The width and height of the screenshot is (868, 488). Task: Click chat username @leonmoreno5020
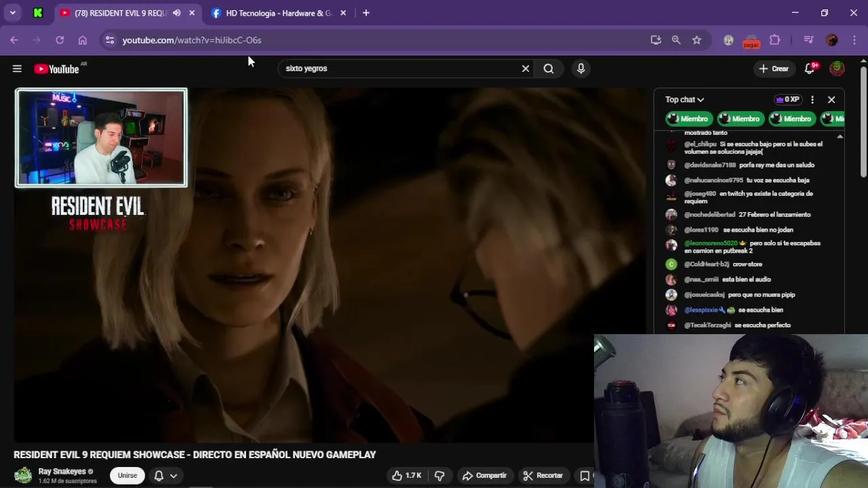coord(711,243)
